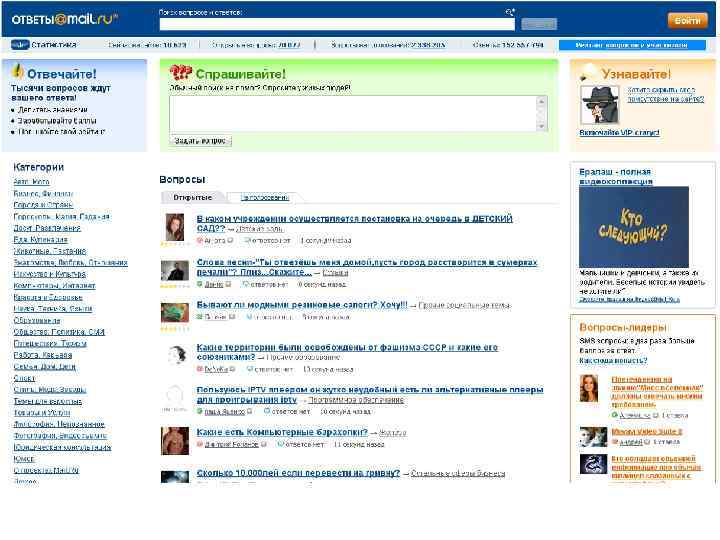Click the message icon after the IPTV question author
The image size is (720, 540).
(250, 412)
